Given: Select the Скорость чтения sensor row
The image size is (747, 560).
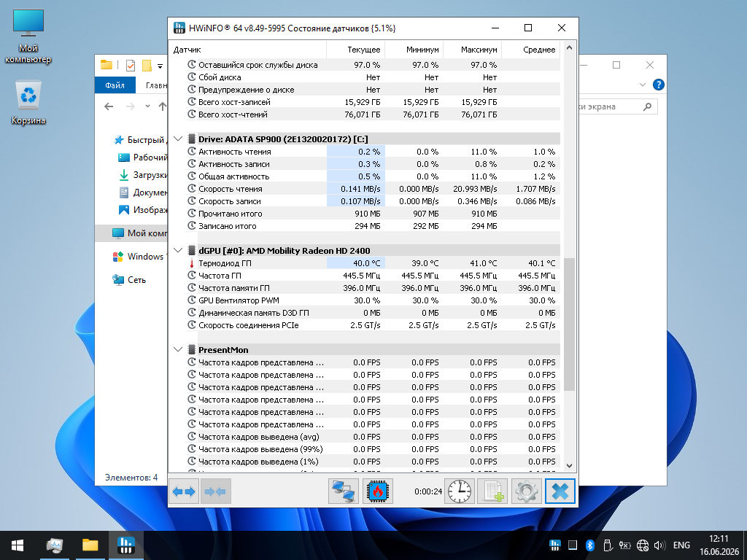Looking at the screenshot, I should click(373, 189).
